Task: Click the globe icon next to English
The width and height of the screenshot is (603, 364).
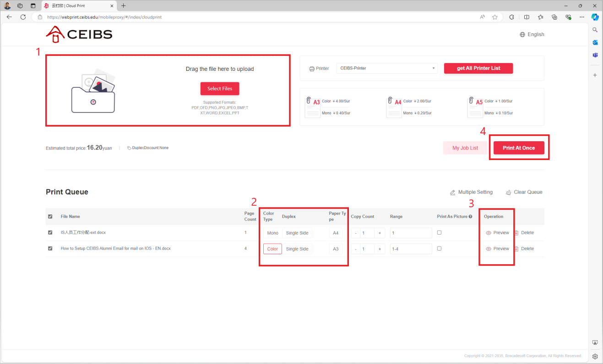Action: pos(522,34)
